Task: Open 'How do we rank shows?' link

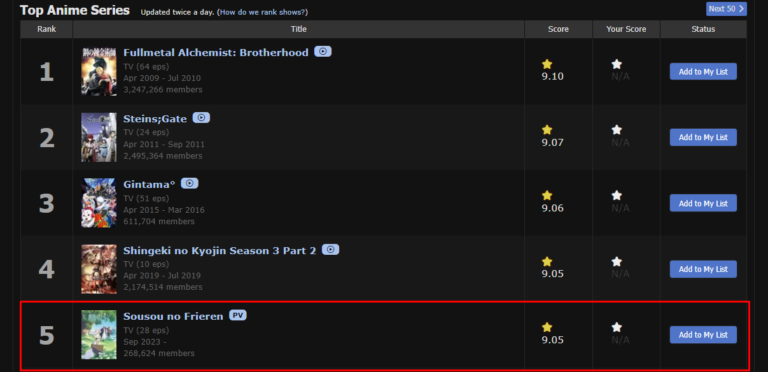Action: 264,12
